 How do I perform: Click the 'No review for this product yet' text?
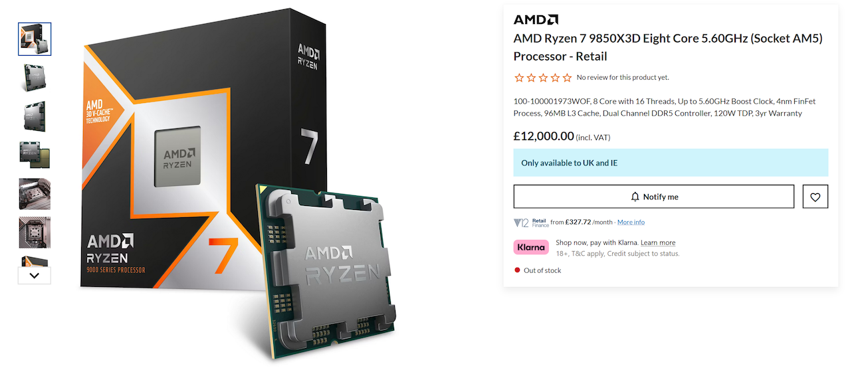point(623,78)
